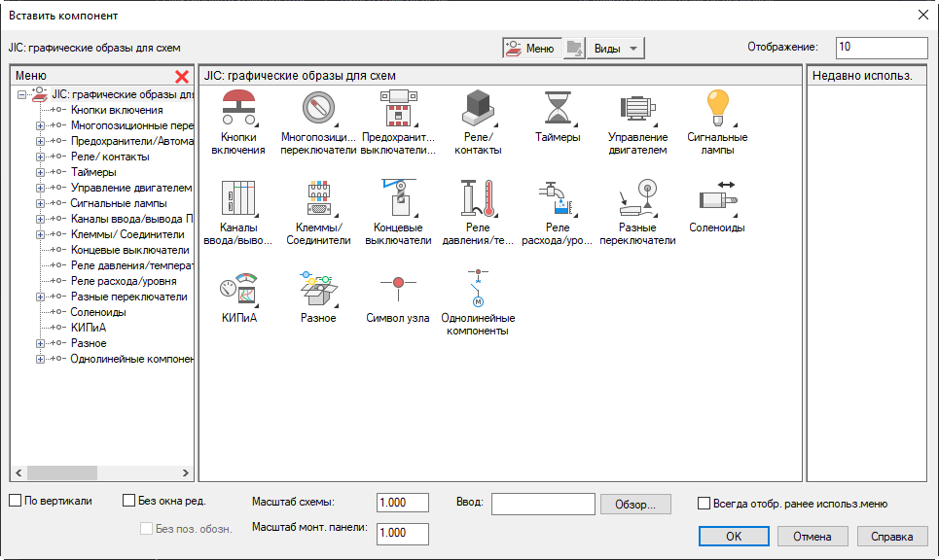939x560 pixels.
Task: Select the Сигнальные лампы icon
Action: pos(716,112)
